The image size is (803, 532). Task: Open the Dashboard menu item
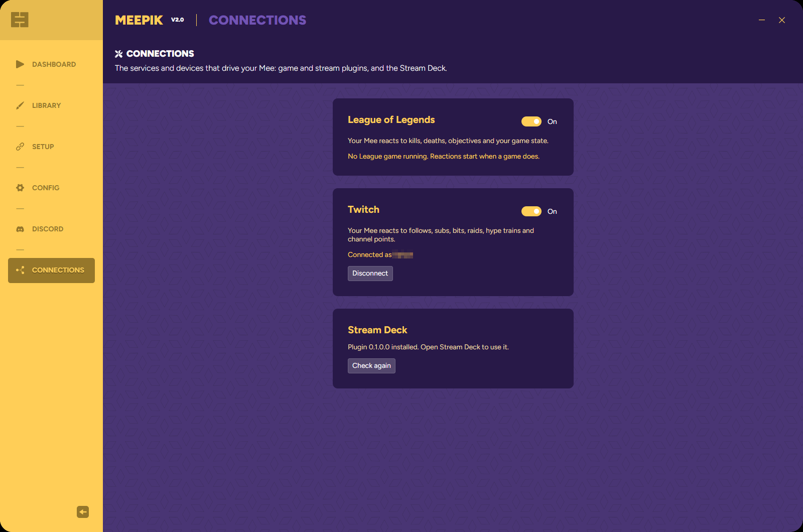click(x=51, y=64)
